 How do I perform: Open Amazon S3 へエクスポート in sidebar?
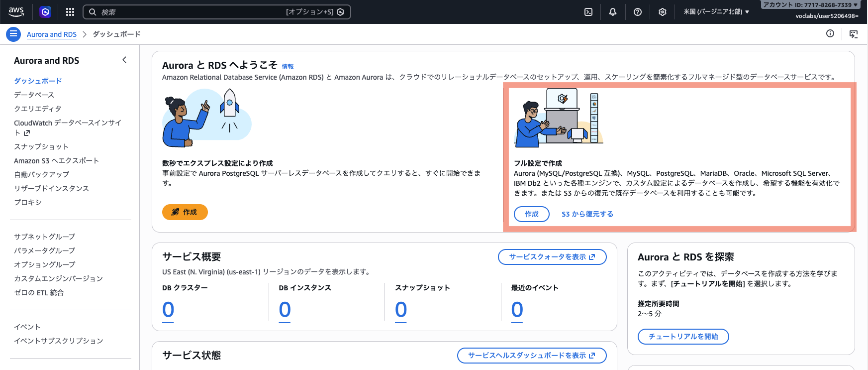point(56,160)
